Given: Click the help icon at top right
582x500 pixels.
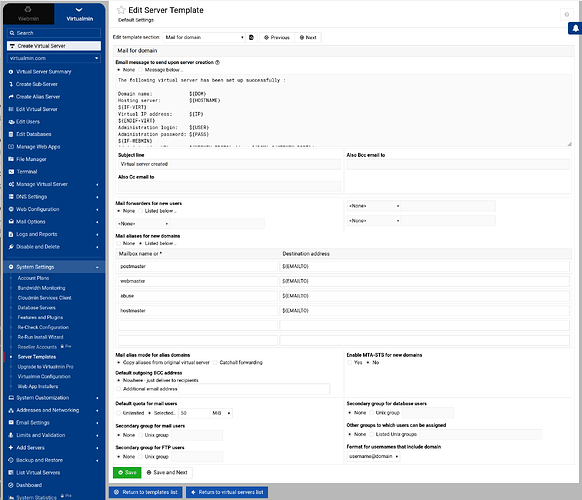Looking at the screenshot, I should pyautogui.click(x=566, y=14).
